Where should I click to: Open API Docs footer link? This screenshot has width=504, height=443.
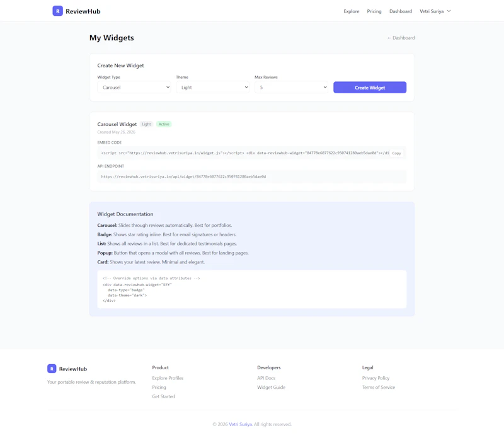click(x=266, y=378)
